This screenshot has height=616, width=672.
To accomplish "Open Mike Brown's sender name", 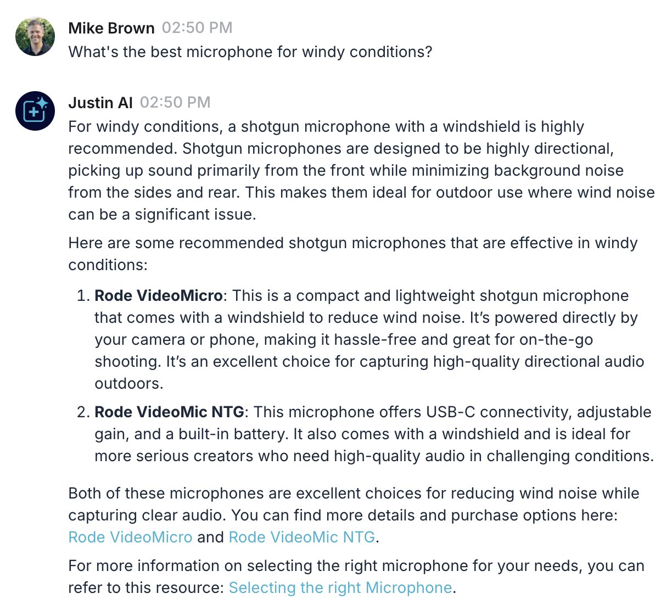I will pos(111,28).
